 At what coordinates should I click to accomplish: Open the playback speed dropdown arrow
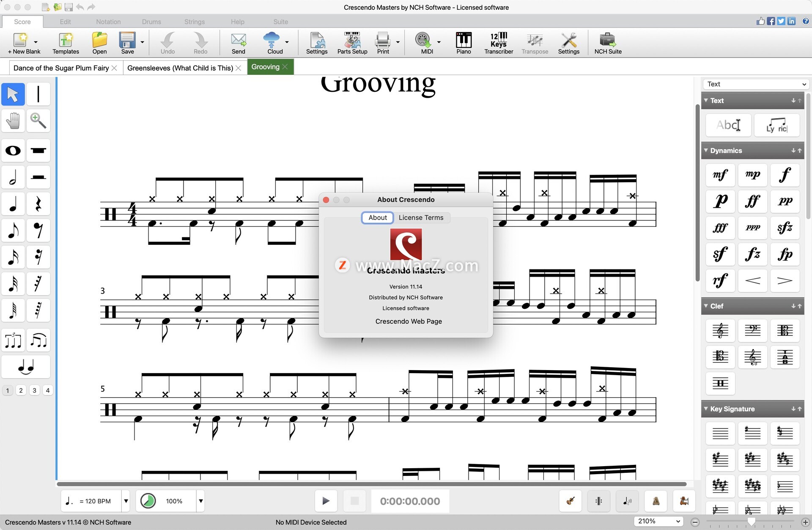(x=201, y=501)
